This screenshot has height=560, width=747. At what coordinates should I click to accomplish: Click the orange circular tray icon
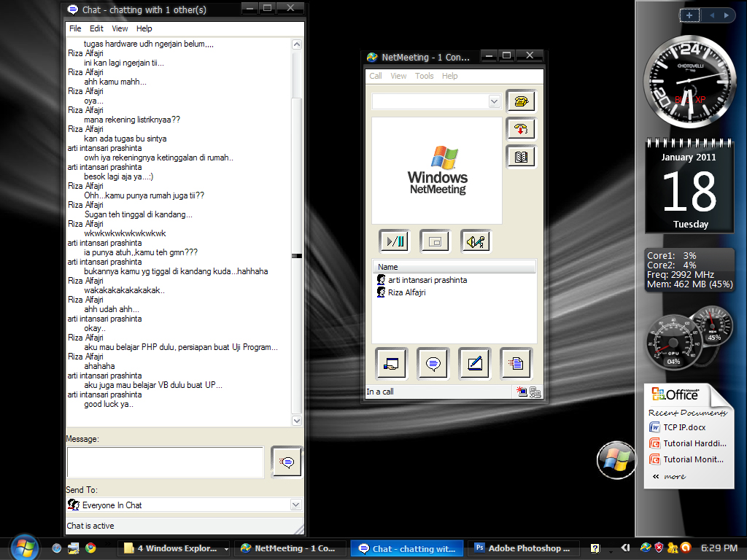(686, 548)
